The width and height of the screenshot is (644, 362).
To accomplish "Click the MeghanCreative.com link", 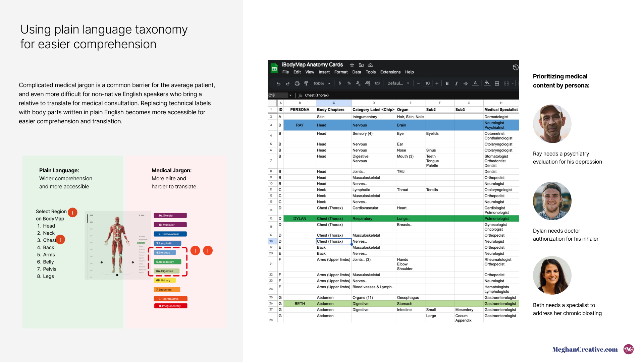I will (x=585, y=349).
